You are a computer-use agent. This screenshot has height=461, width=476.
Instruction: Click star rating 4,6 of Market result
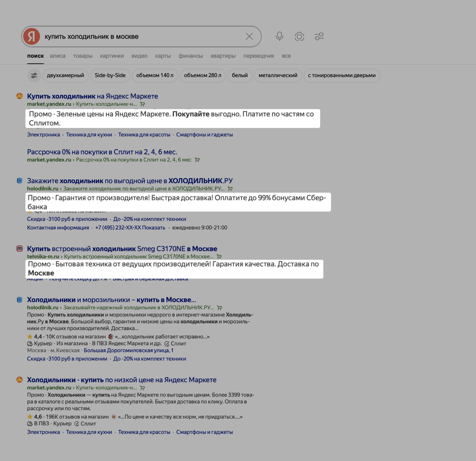tap(35, 417)
